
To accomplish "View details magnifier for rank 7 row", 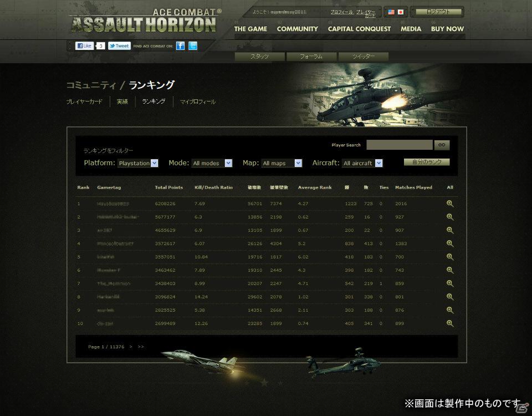I will (450, 283).
